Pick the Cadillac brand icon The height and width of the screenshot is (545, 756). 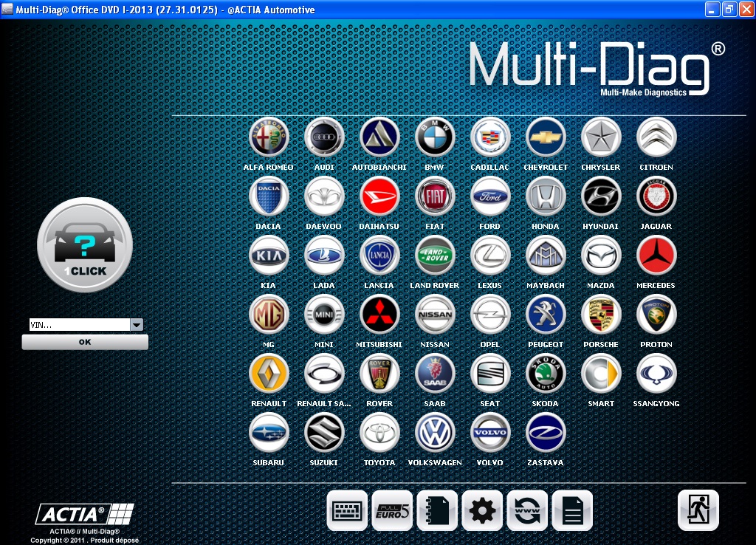tap(490, 137)
